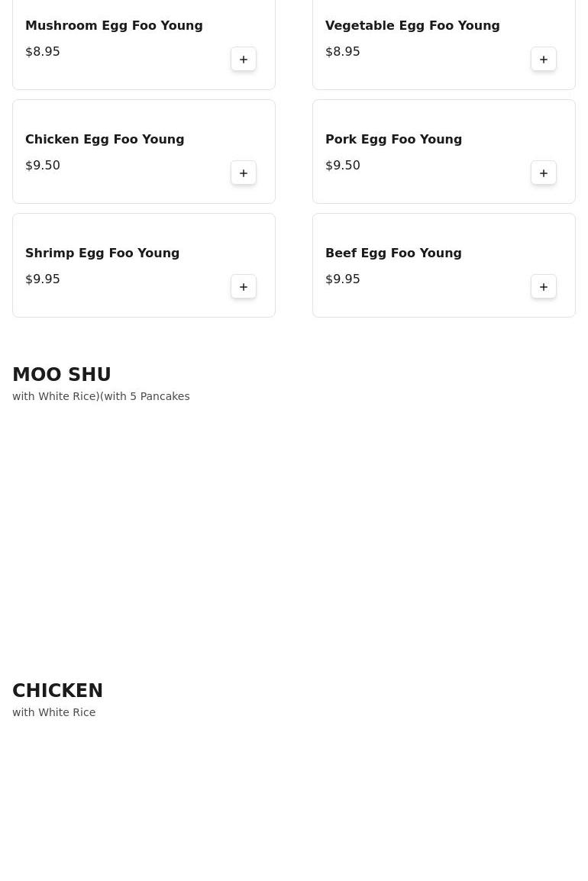Click the $9.95 price under Beef Egg Foo Young
The width and height of the screenshot is (588, 881).
pos(343,279)
